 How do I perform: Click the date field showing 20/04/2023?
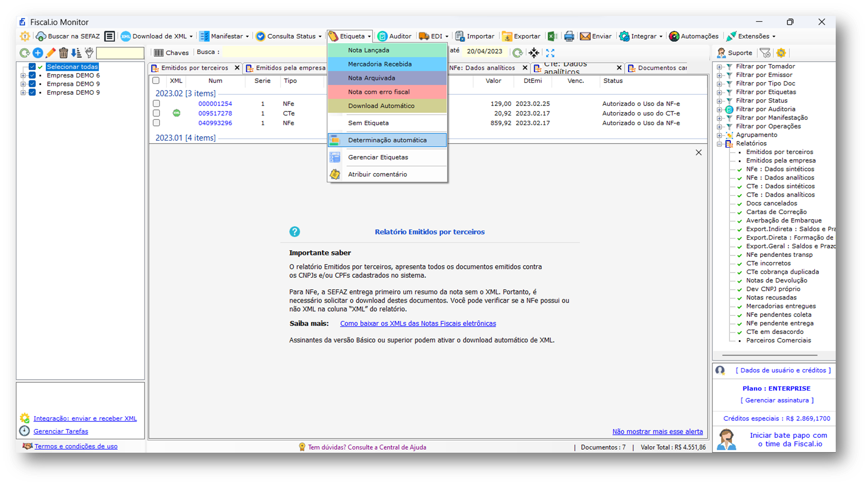coord(485,51)
